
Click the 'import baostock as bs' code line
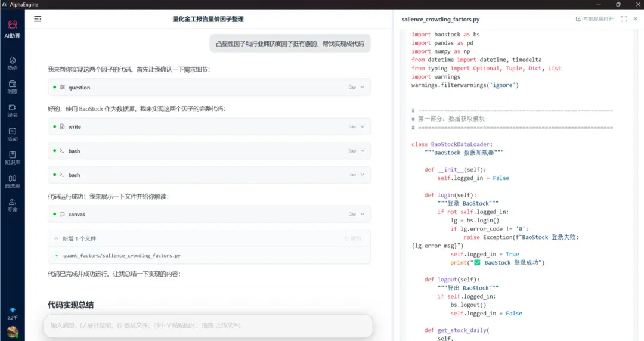[x=445, y=35]
